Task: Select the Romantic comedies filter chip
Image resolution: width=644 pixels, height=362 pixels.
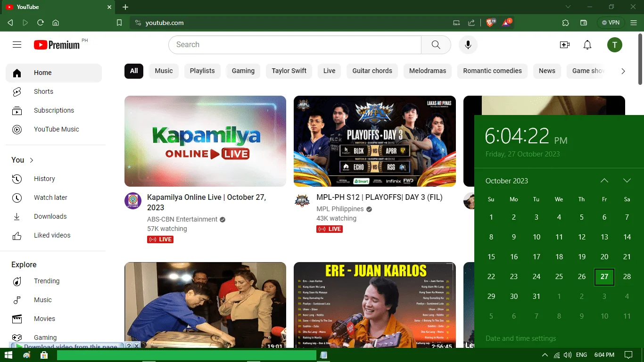Action: coord(493,71)
